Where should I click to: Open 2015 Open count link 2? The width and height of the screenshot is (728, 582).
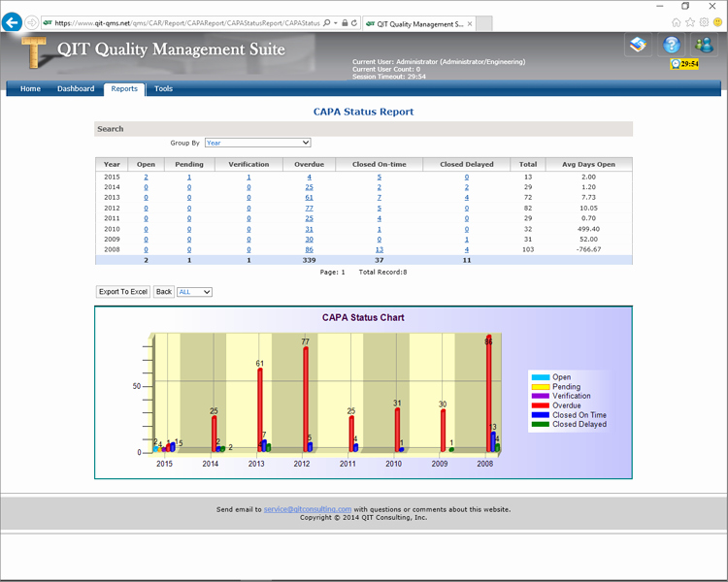coord(146,177)
